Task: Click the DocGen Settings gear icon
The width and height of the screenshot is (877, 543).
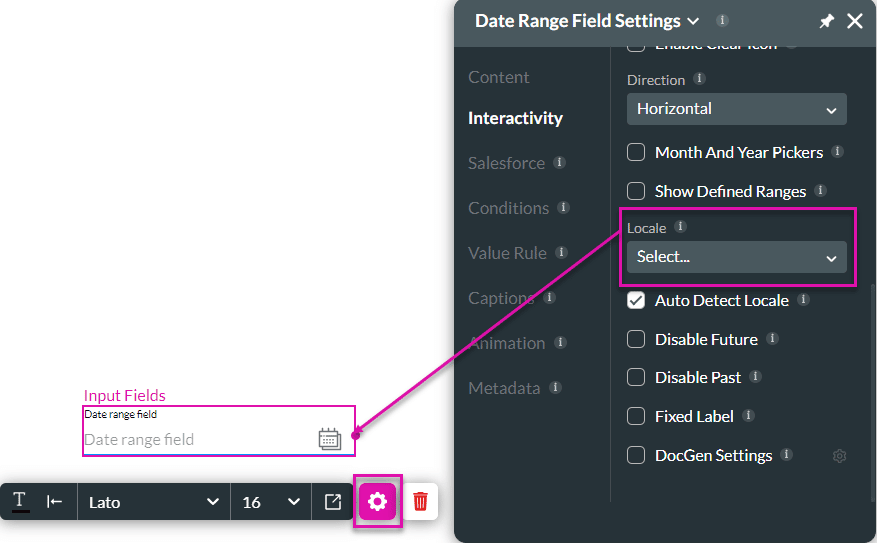Action: [x=839, y=456]
